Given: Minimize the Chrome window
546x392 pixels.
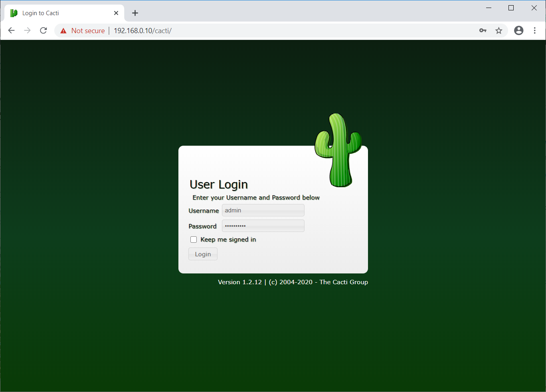Looking at the screenshot, I should pos(489,8).
